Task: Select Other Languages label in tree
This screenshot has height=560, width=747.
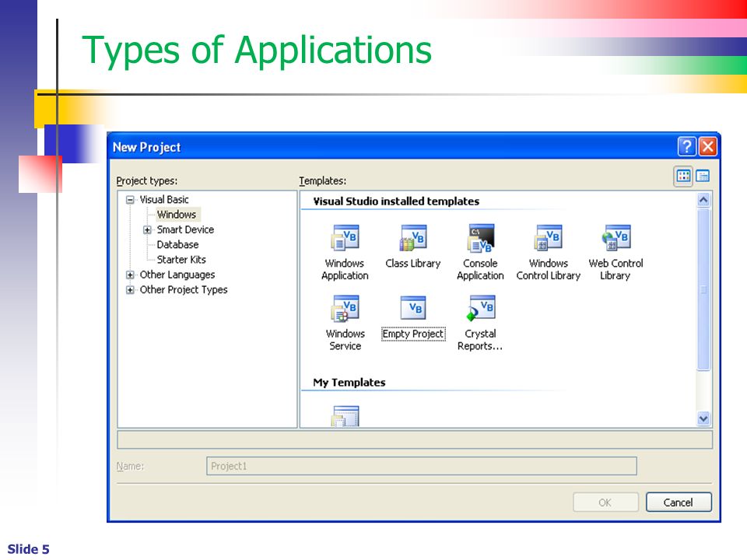Action: click(x=177, y=275)
